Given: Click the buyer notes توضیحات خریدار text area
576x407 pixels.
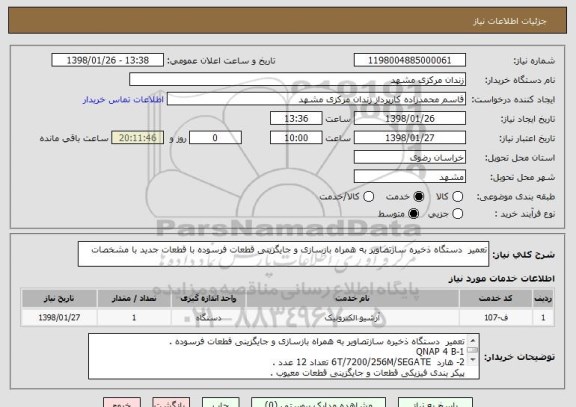Looking at the screenshot, I should click(x=284, y=356).
